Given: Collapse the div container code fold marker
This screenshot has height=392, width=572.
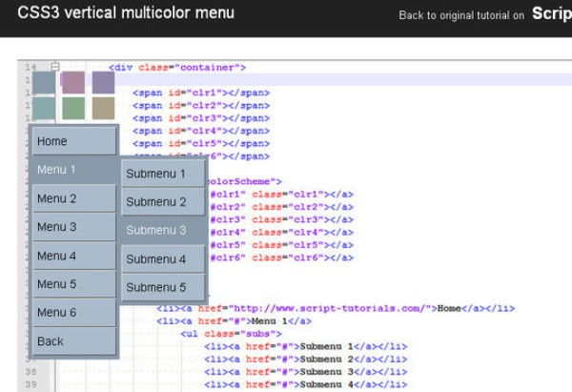Looking at the screenshot, I should 54,67.
